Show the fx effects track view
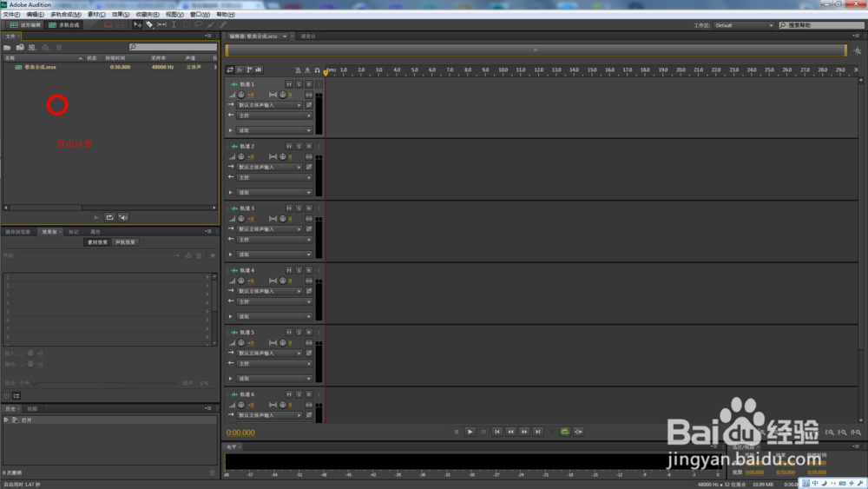 tap(240, 69)
